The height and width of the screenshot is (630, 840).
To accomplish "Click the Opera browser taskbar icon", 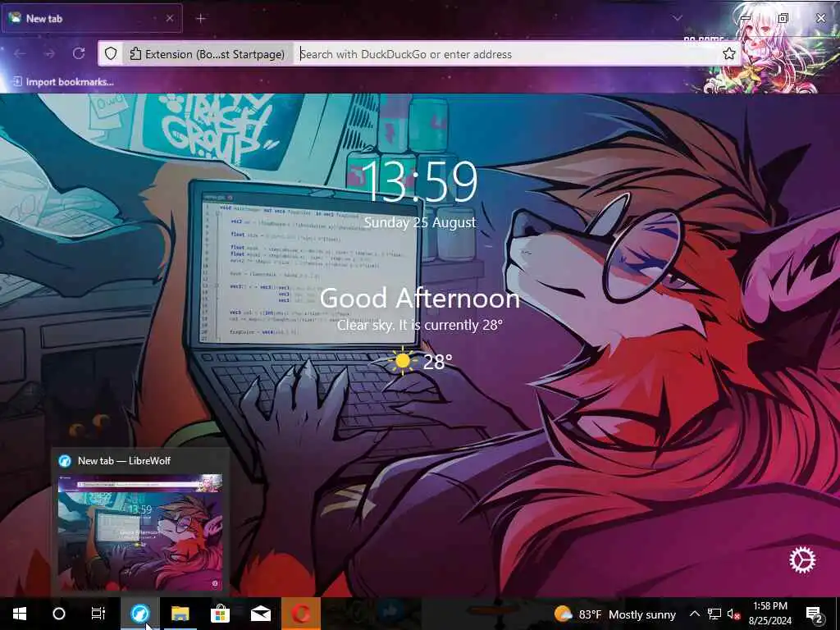I will [x=301, y=614].
